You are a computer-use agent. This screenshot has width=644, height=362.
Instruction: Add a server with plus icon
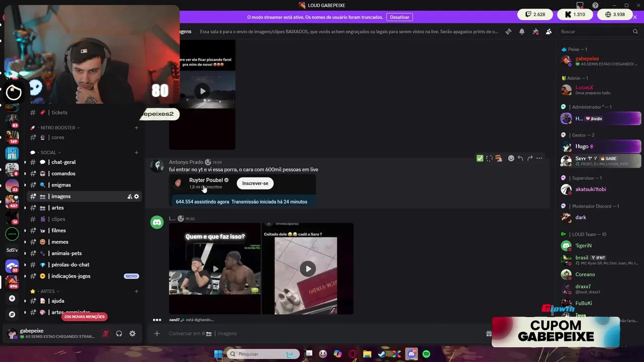click(x=12, y=298)
